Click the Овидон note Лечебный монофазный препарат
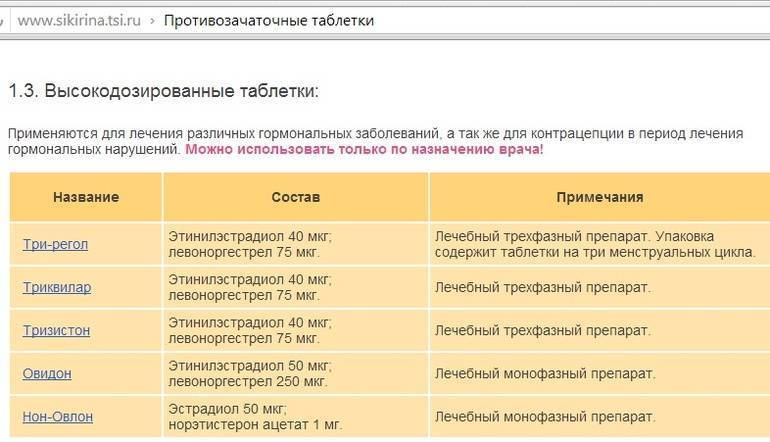This screenshot has width=770, height=442. (x=545, y=373)
